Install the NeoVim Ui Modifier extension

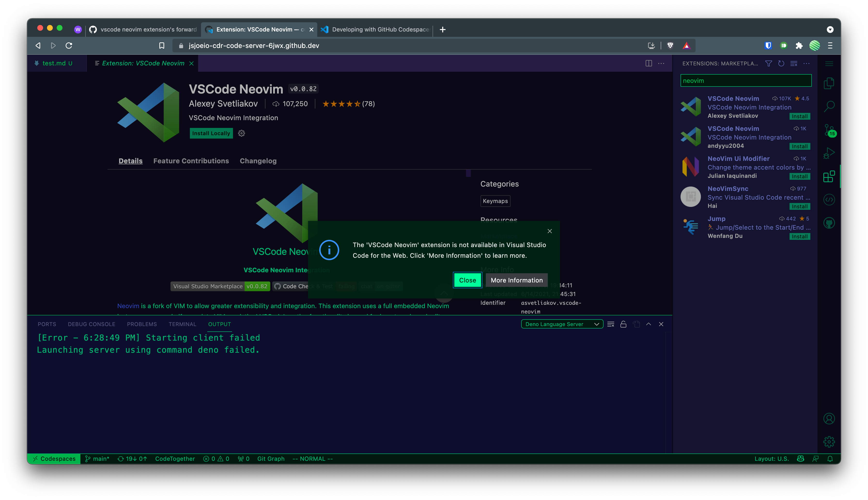[x=800, y=176]
